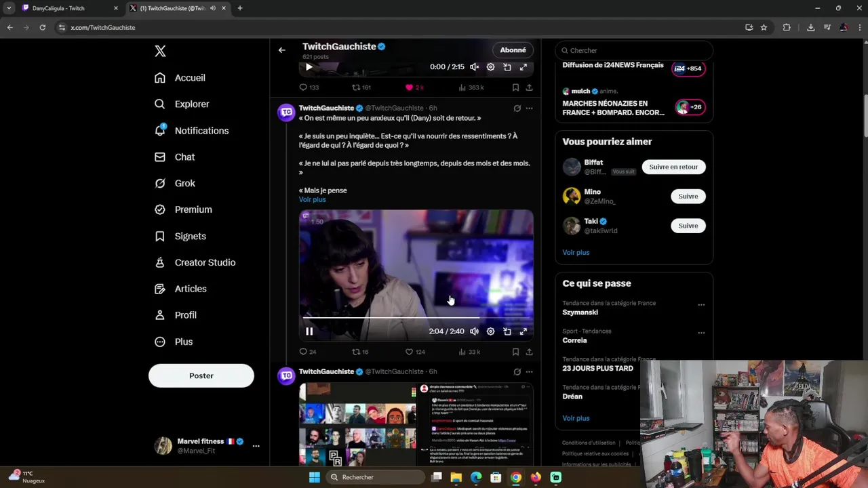The height and width of the screenshot is (488, 868).
Task: Open more options on the bottom TwitchGauchiste post
Action: click(530, 372)
